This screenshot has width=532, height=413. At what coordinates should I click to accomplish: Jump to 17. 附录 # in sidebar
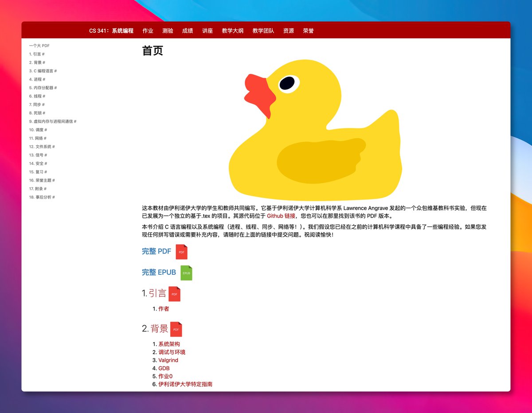click(38, 189)
